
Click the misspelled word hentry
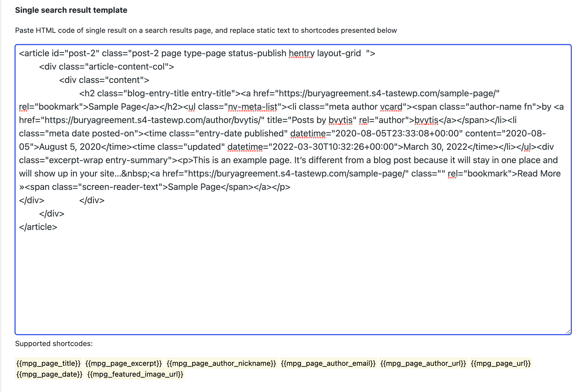tap(302, 53)
